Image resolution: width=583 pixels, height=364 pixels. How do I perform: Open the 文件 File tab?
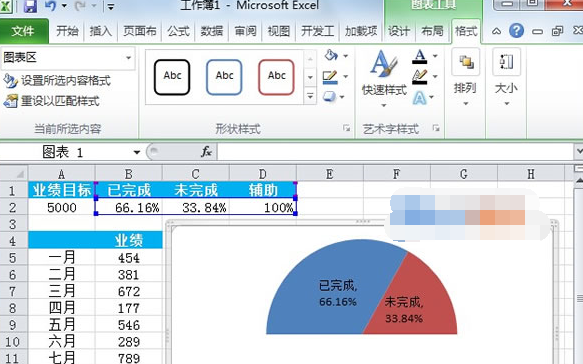click(23, 31)
